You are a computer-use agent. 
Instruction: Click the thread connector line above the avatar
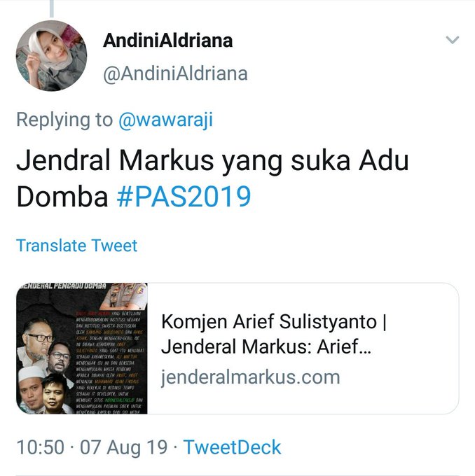pyautogui.click(x=51, y=8)
